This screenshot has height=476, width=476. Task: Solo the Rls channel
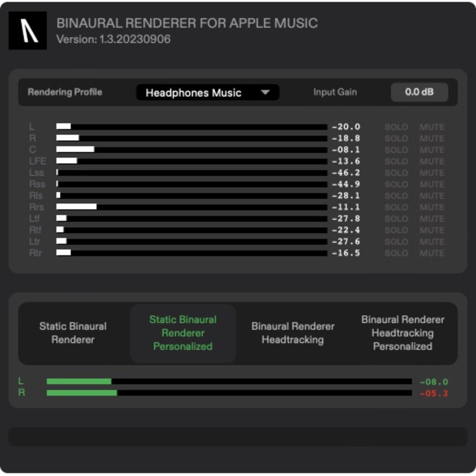click(396, 196)
